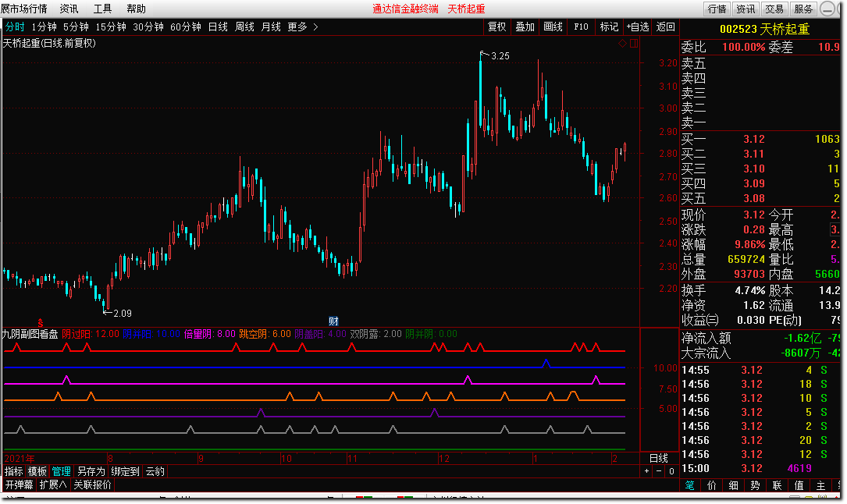The width and height of the screenshot is (847, 504).
Task: Select the 笔 tick tab
Action: tap(690, 485)
